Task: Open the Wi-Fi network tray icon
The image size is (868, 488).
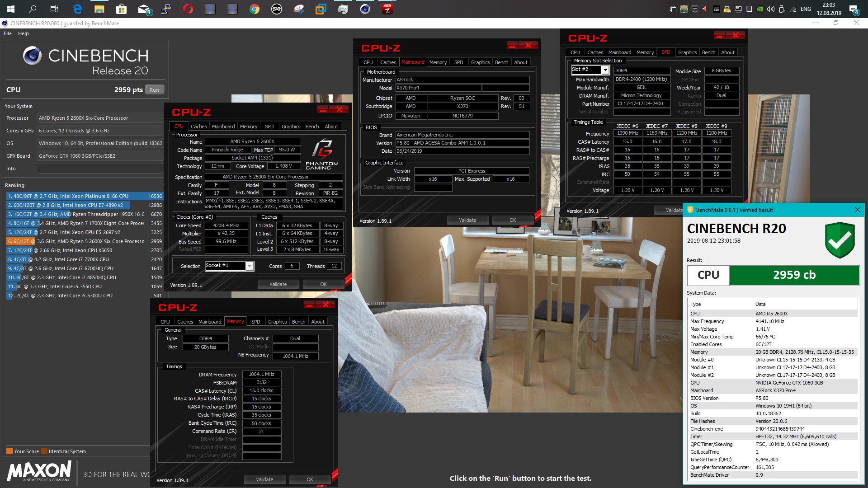Action: coord(793,9)
